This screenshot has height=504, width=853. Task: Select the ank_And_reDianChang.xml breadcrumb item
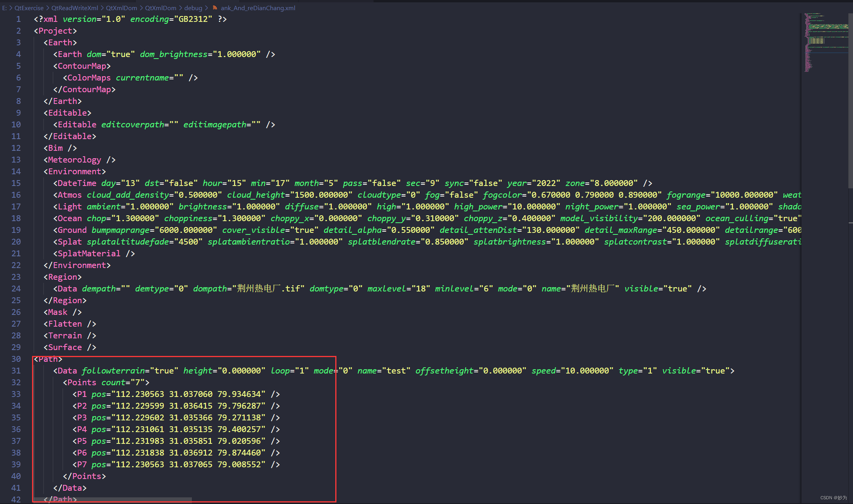[258, 8]
